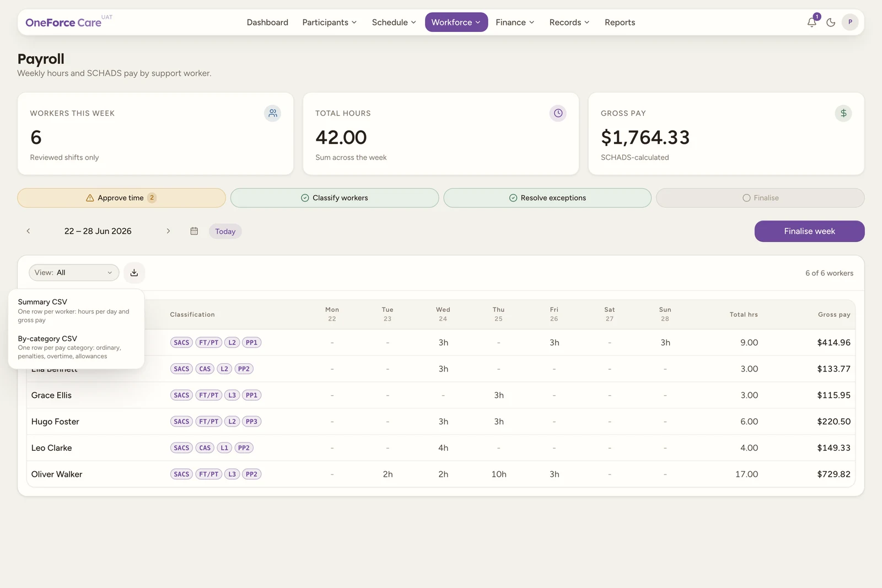
Task: Click Leo Clarke's CAS badge
Action: pyautogui.click(x=205, y=448)
